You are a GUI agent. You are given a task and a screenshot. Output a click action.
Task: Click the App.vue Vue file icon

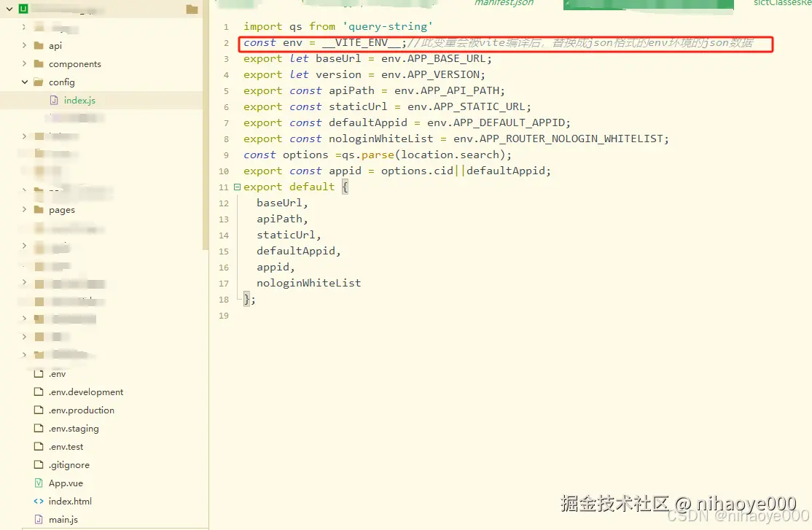pos(39,483)
